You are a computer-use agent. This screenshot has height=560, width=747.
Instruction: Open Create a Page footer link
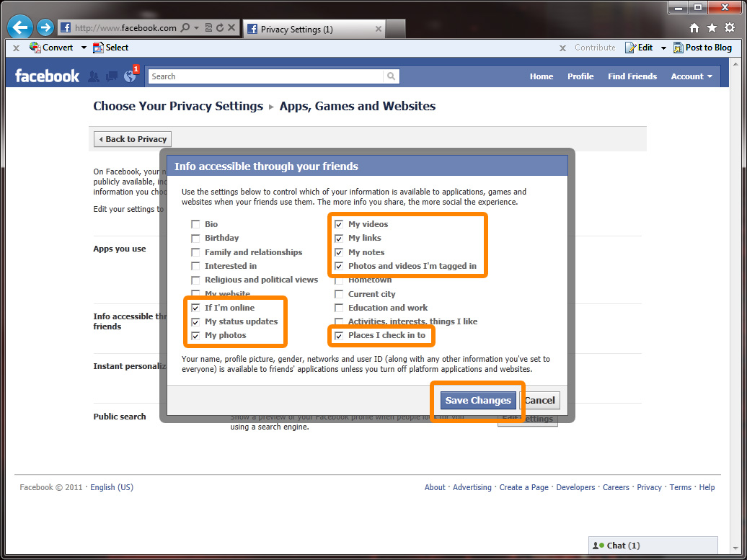point(523,487)
